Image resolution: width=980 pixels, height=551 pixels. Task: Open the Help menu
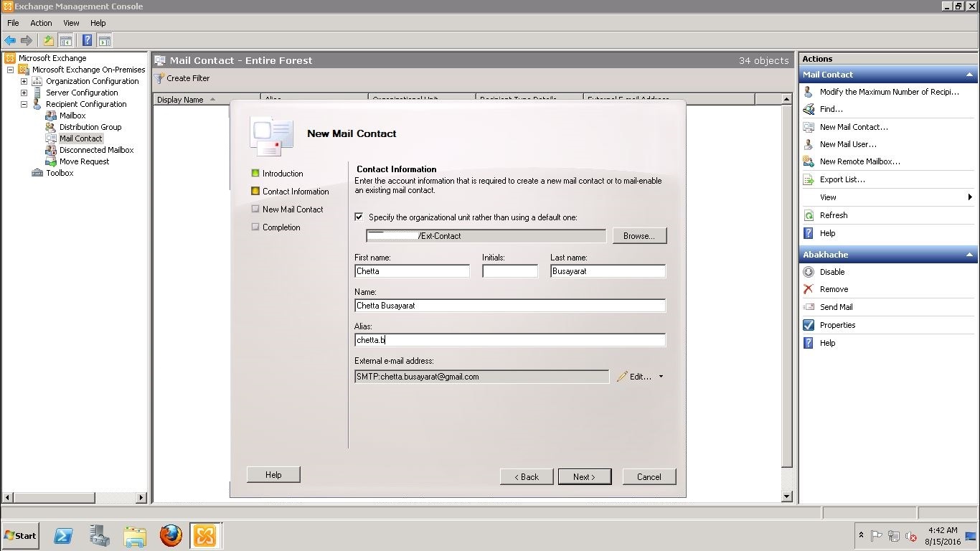pyautogui.click(x=98, y=23)
